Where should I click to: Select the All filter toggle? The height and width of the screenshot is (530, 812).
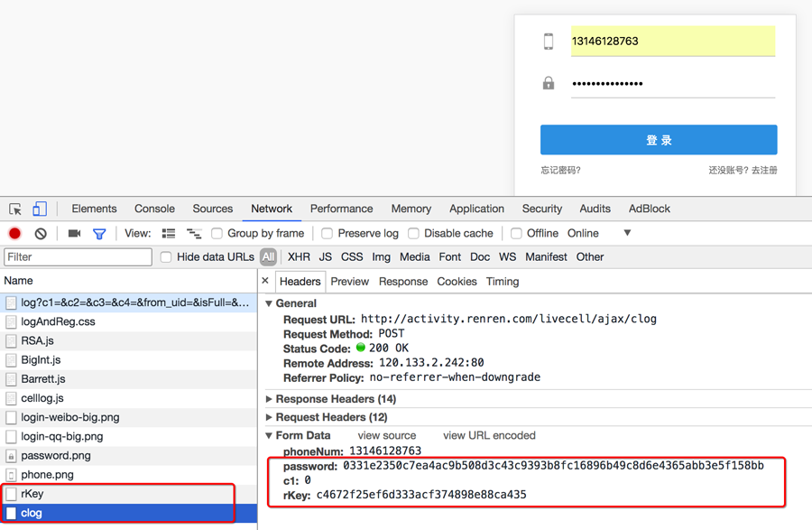pyautogui.click(x=268, y=257)
